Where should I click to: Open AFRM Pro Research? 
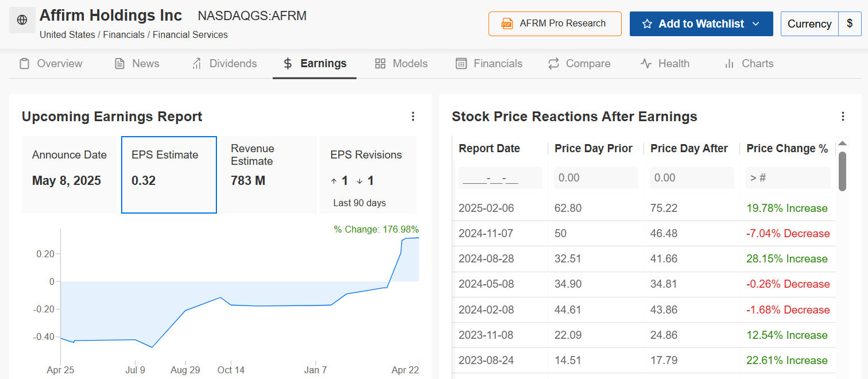(555, 24)
